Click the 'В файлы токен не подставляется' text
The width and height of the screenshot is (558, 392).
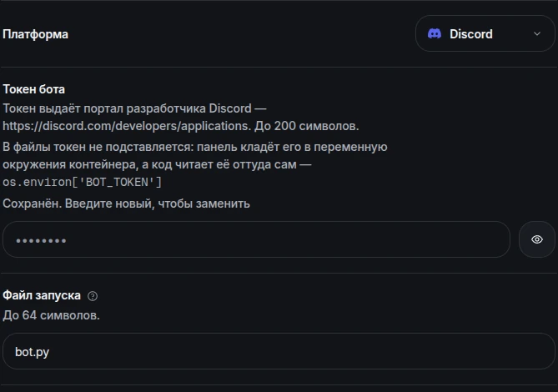coord(98,147)
